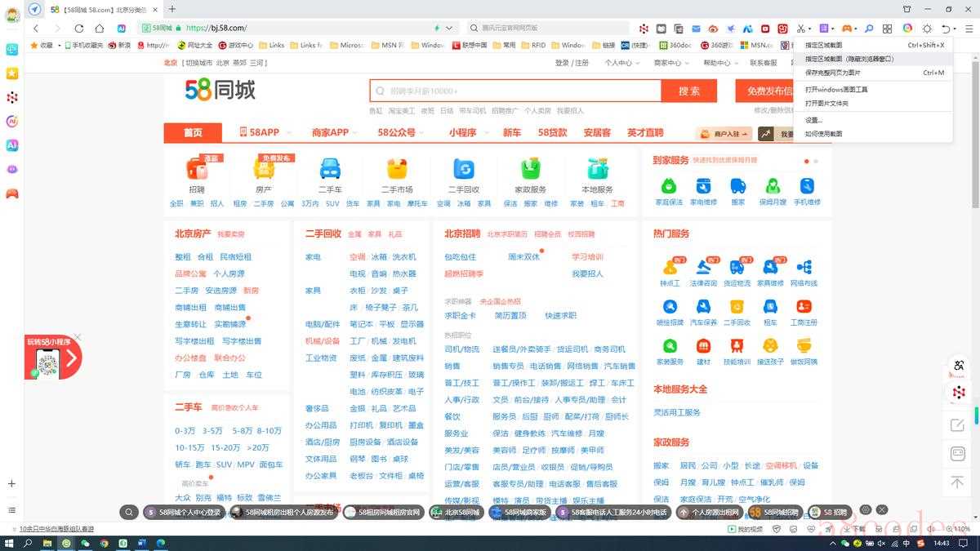Select 保存完整网页为图片 menu entry
980x551 pixels.
point(872,73)
